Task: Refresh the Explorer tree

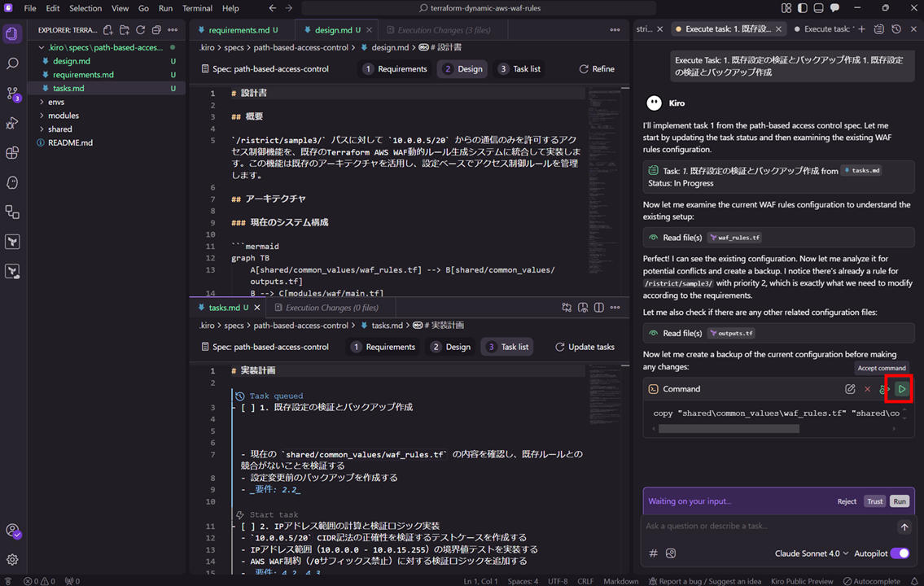Action: point(140,30)
